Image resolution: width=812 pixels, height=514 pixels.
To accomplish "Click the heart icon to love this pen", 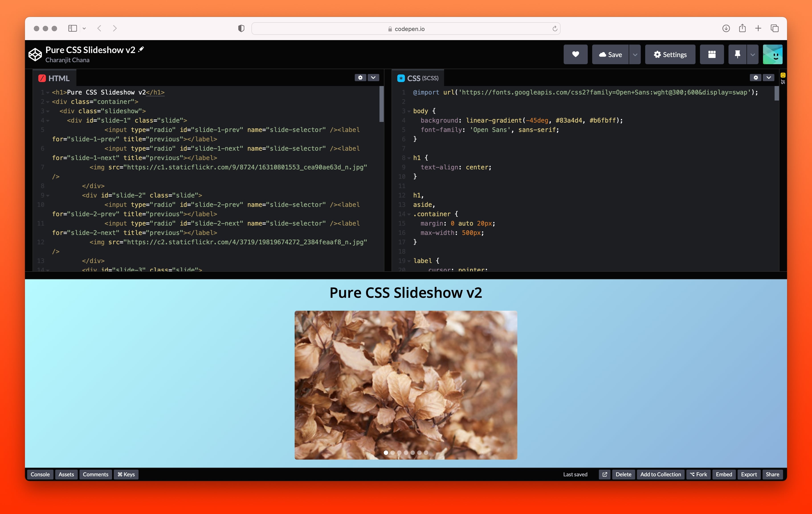I will click(x=575, y=54).
